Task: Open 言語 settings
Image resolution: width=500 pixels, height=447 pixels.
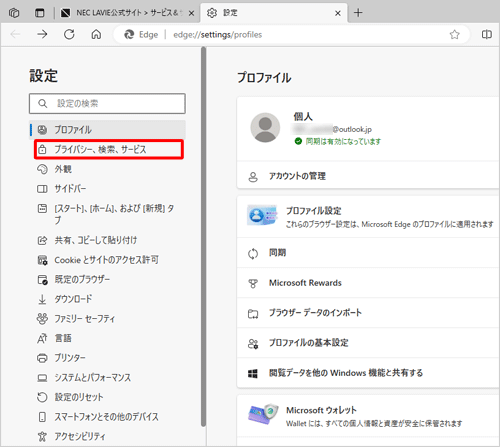Action: 107,338
